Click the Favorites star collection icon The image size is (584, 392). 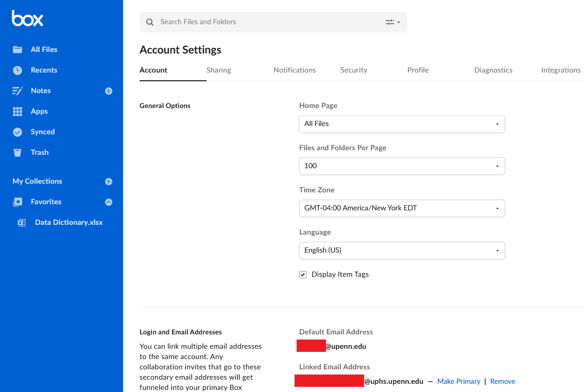[18, 202]
